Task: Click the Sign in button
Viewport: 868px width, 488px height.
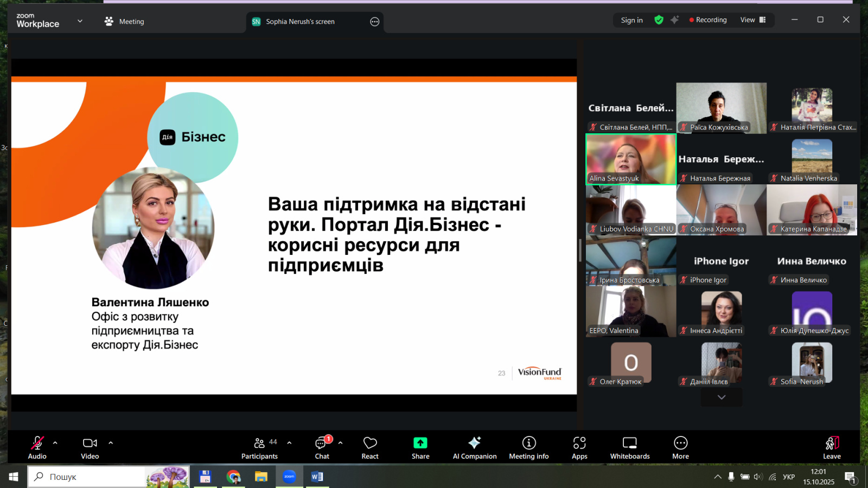Action: [x=631, y=20]
